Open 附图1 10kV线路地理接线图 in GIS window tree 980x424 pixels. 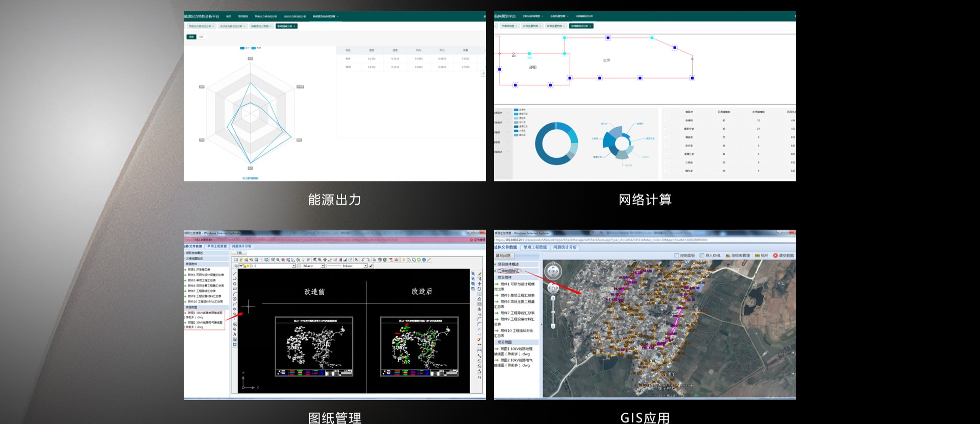coord(513,351)
